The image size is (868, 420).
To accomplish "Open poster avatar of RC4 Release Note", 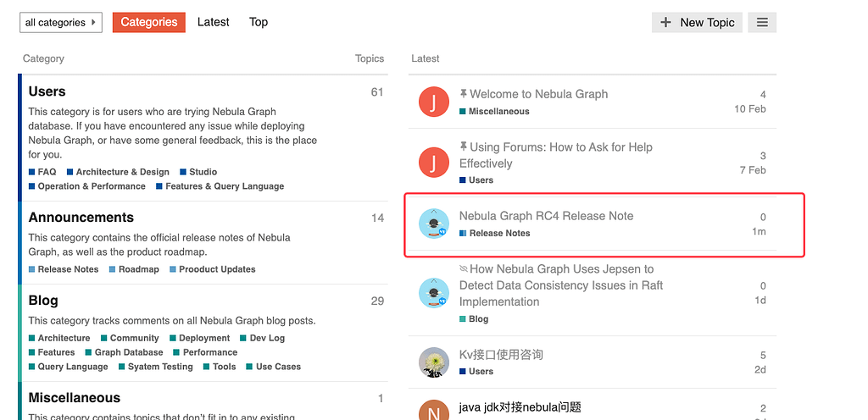I will [x=433, y=224].
